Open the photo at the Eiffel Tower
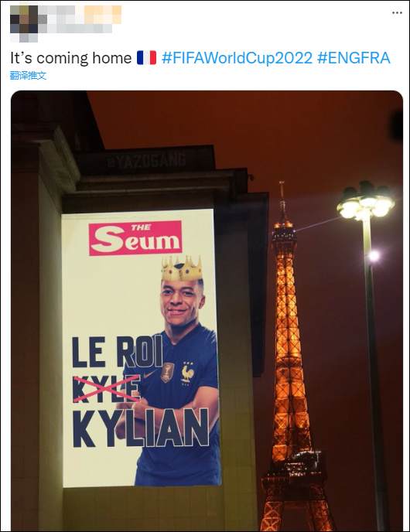The height and width of the screenshot is (532, 410). coord(207,310)
